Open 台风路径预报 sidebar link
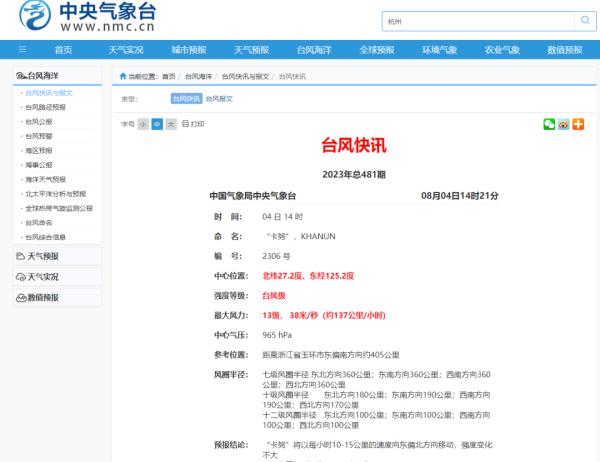 [x=46, y=107]
